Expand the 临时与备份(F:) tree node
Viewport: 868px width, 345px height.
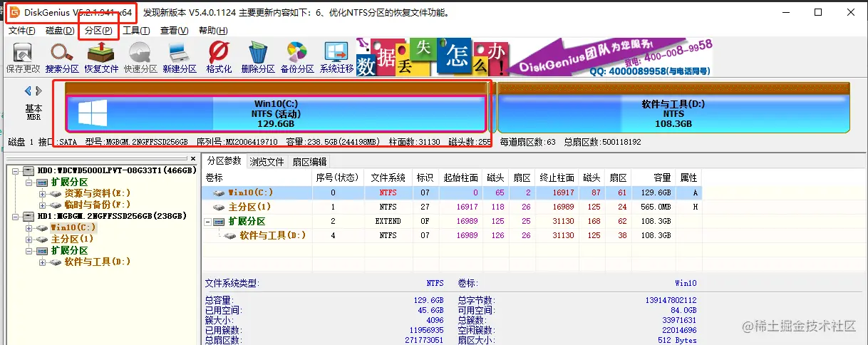42,205
